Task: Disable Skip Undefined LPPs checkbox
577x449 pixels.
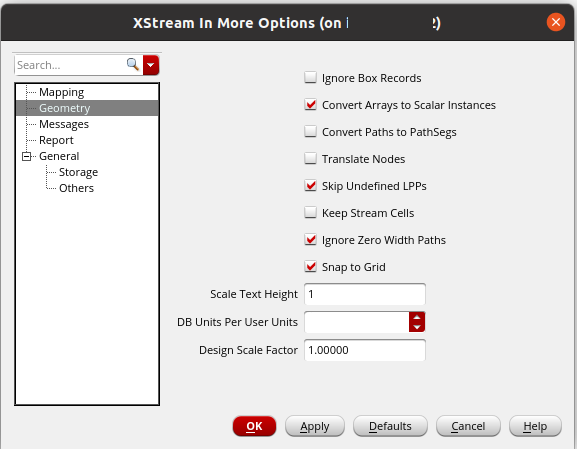Action: click(x=311, y=185)
